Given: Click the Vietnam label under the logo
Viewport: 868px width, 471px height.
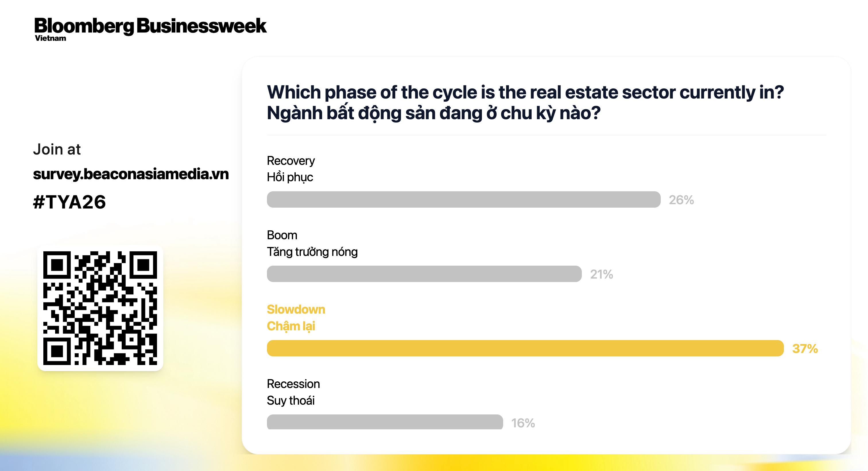Looking at the screenshot, I should 50,38.
